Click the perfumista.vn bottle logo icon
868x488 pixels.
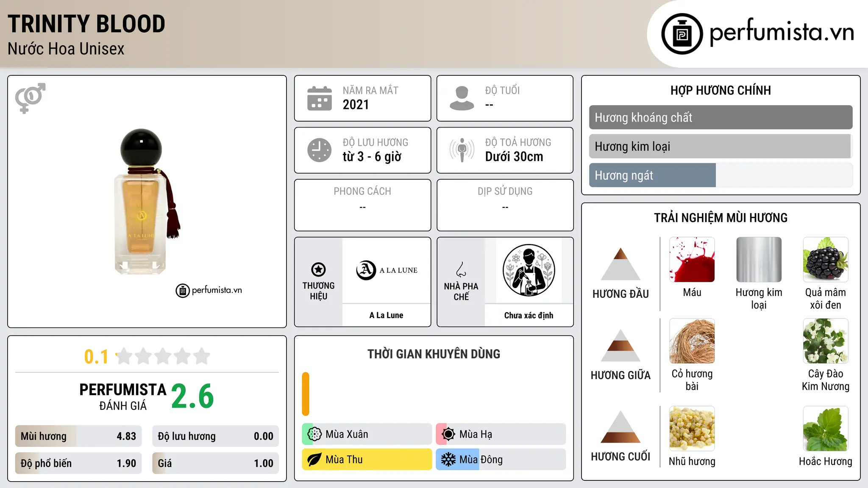click(x=682, y=34)
